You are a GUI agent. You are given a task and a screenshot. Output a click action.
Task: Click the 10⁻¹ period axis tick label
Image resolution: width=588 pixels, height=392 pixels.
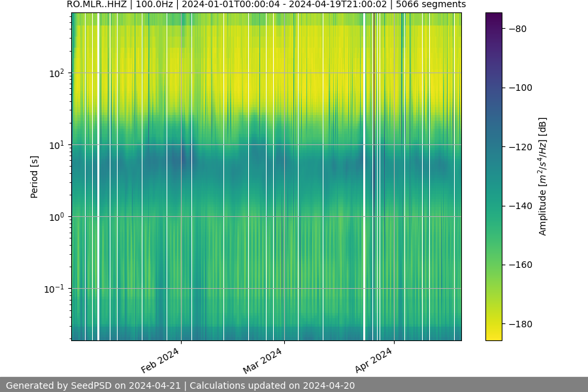[56, 288]
